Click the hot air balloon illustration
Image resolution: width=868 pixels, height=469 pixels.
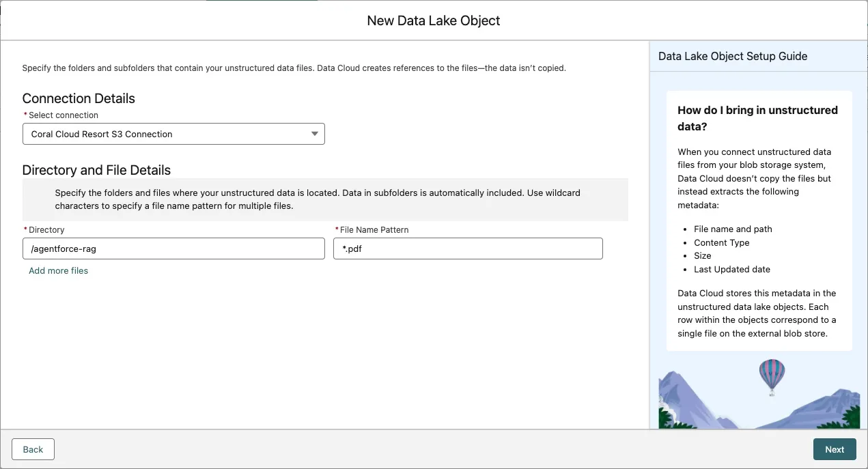tap(772, 375)
